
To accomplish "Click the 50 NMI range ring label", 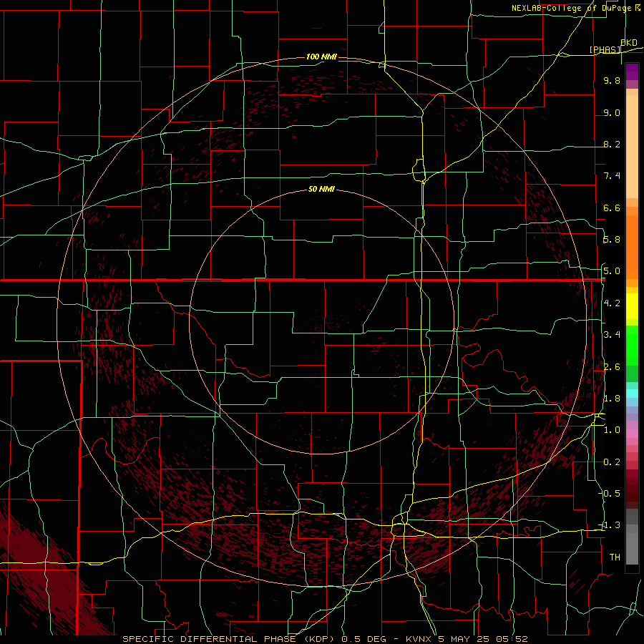I will tap(321, 189).
